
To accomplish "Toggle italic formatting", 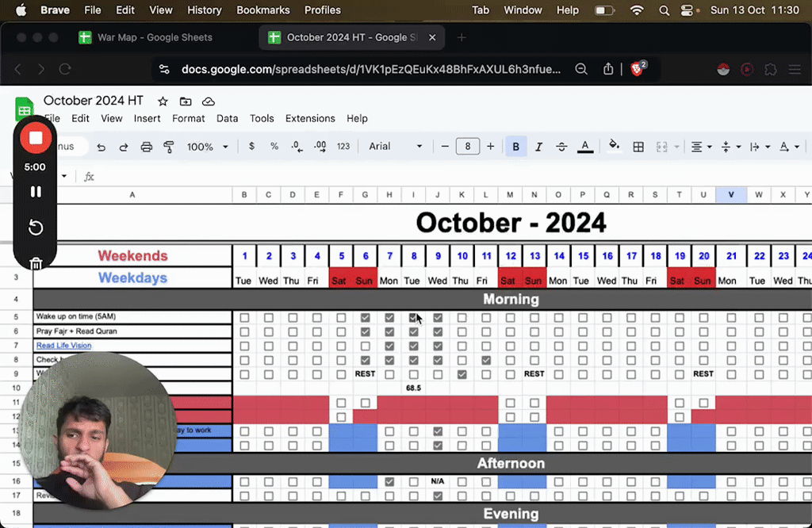I will tap(538, 147).
